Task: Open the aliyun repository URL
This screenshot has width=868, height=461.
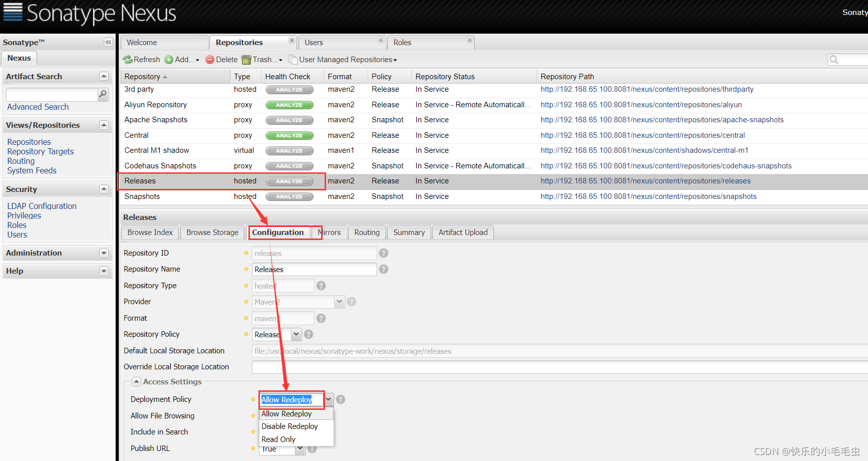Action: [x=641, y=105]
